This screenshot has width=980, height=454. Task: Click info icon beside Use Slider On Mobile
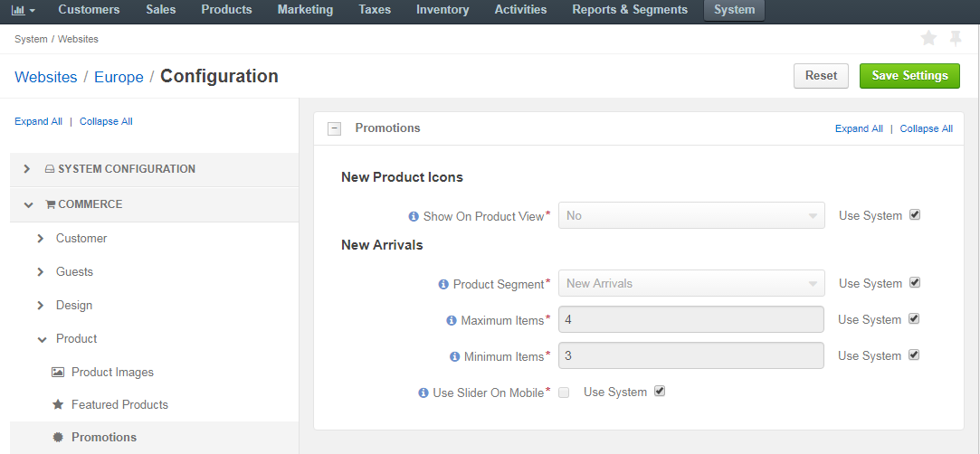tap(423, 393)
